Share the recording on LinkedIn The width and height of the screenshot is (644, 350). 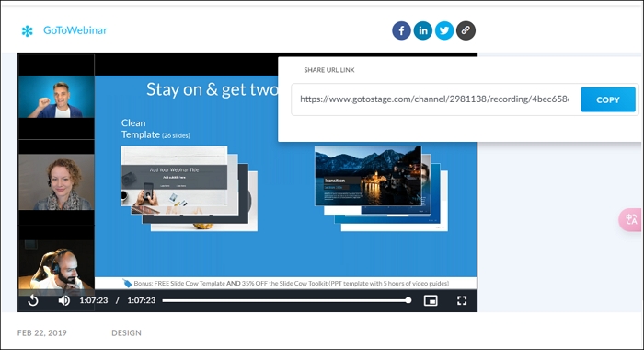[422, 30]
